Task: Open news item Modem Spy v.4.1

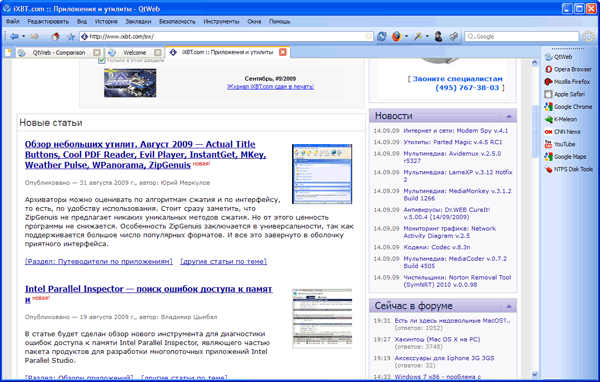Action: (x=456, y=131)
